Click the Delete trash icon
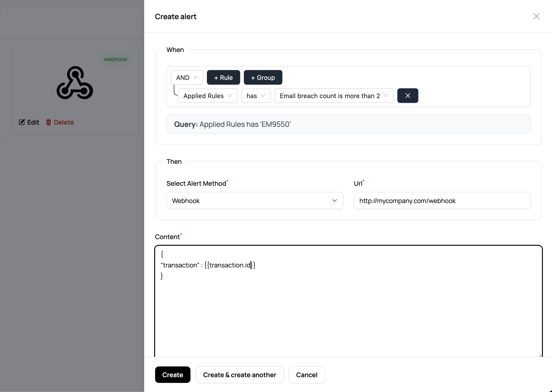 [x=49, y=122]
